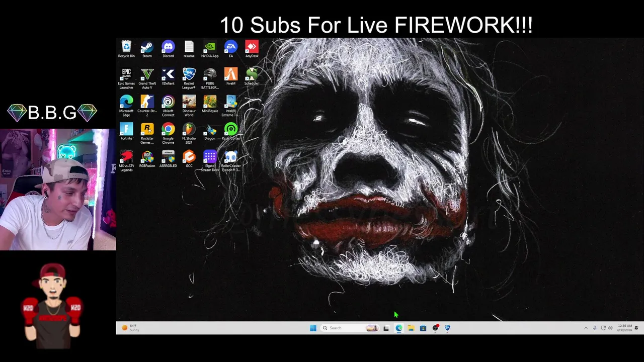This screenshot has height=362, width=644.
Task: Launch Google Chrome desktop shortcut
Action: (x=168, y=134)
